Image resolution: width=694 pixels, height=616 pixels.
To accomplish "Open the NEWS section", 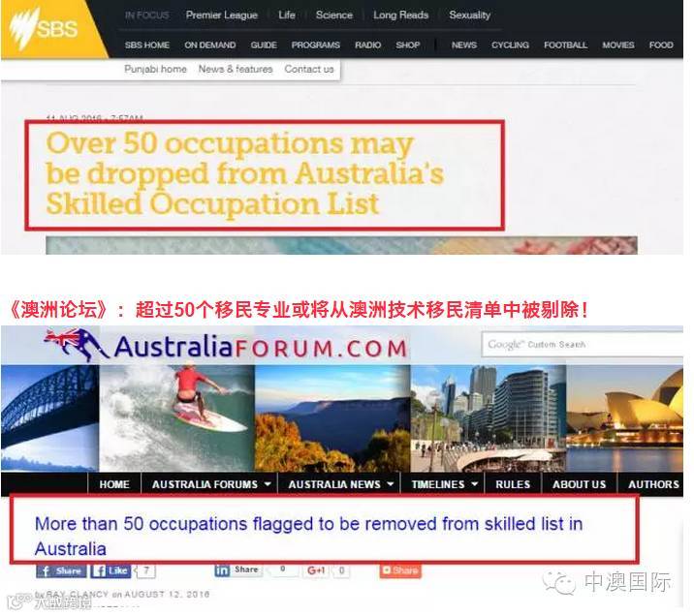I will 464,46.
